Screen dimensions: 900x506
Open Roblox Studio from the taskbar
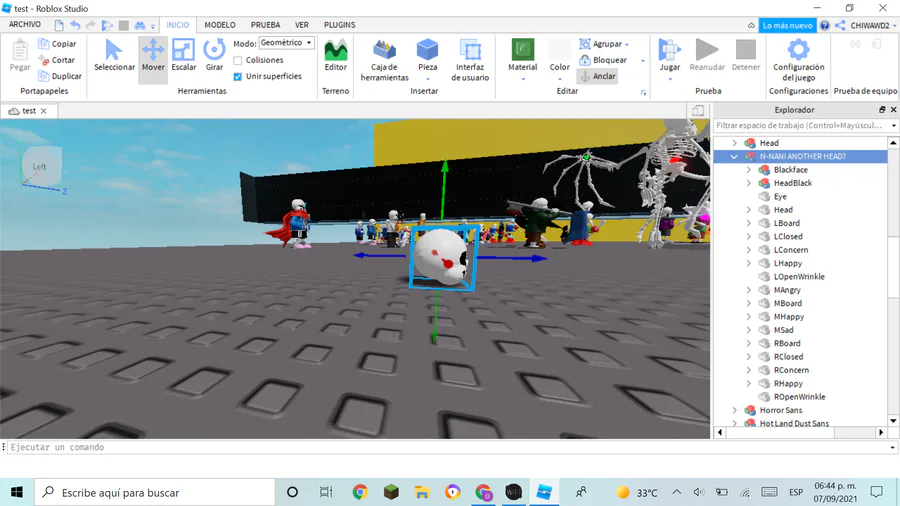(x=543, y=492)
